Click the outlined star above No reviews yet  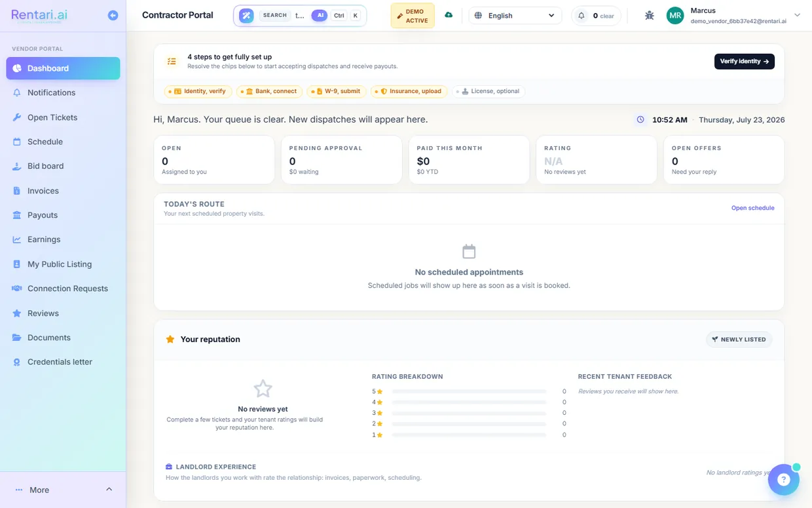click(x=263, y=389)
